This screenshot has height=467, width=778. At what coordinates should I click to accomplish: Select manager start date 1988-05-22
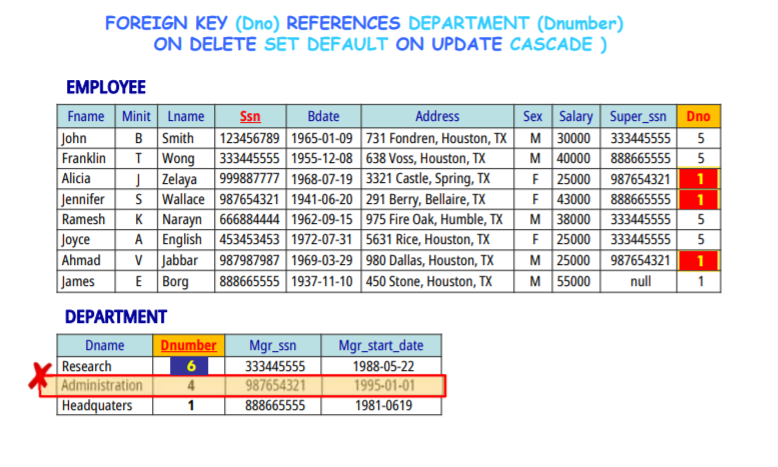point(383,366)
